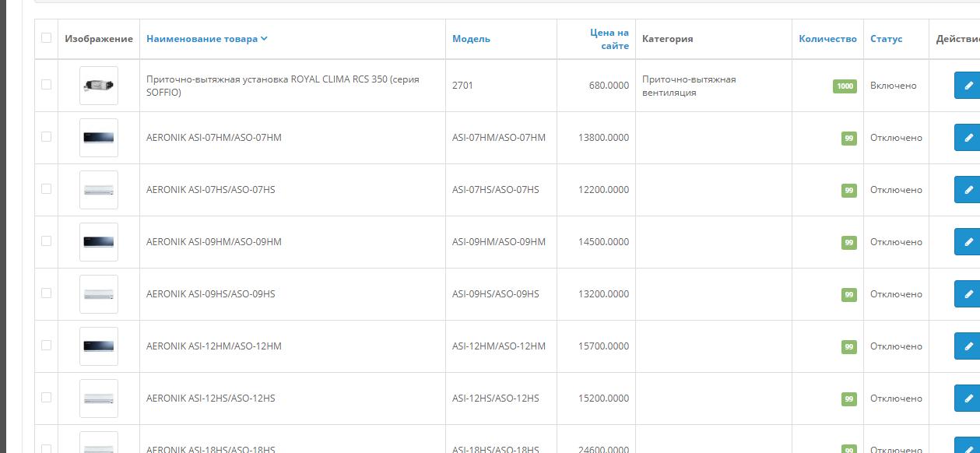
Task: Click product name AERONIK ASI-12HM/ASO-12HM
Action: 214,346
